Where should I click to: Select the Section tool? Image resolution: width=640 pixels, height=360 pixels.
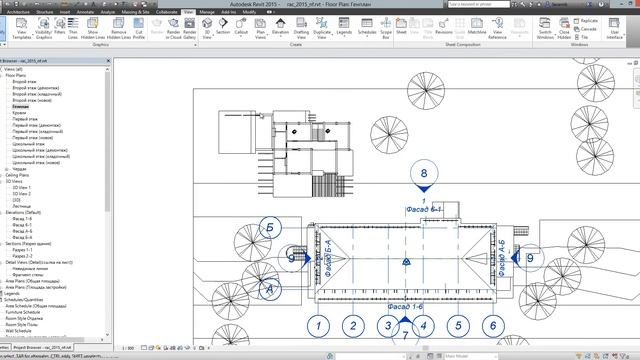tap(223, 27)
